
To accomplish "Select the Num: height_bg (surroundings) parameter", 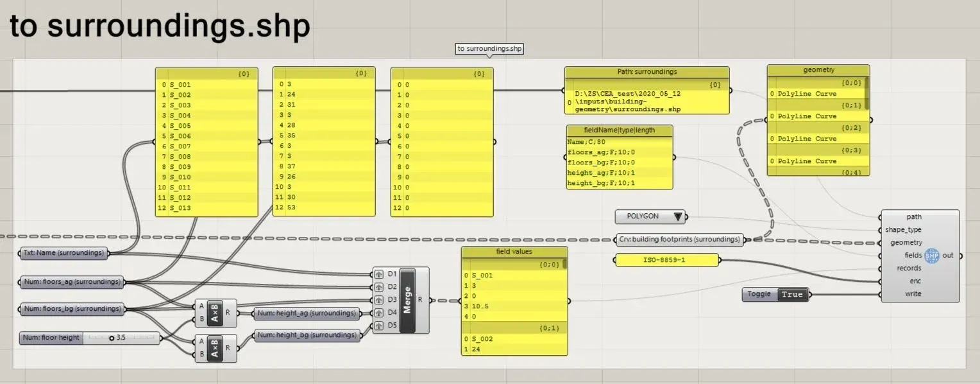I will pos(306,335).
